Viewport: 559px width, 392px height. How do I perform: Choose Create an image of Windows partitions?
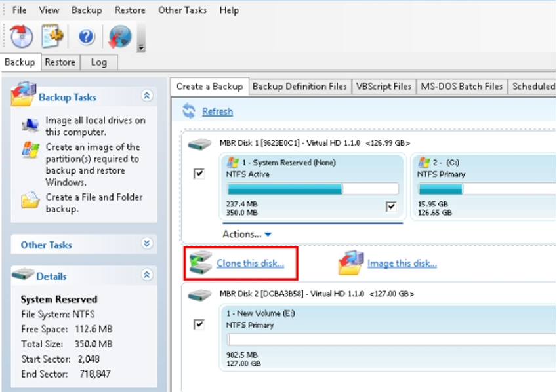coord(93,165)
